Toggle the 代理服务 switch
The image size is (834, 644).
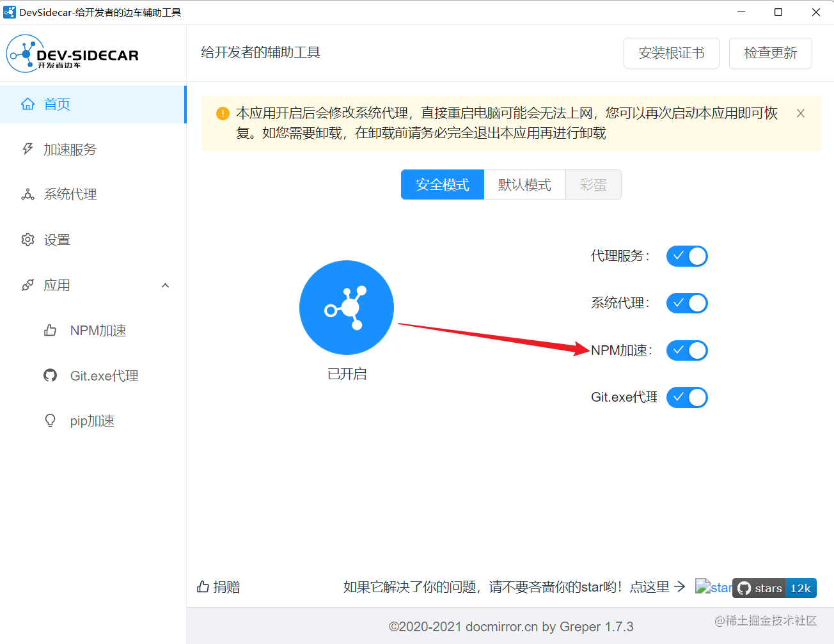click(x=687, y=256)
